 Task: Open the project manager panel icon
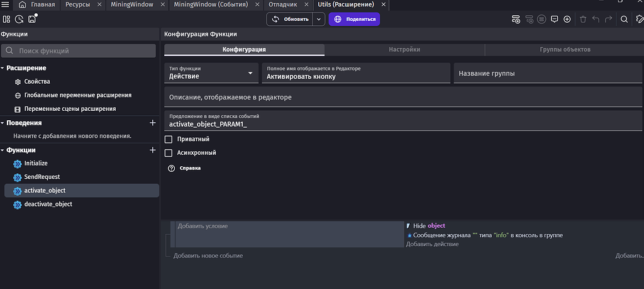point(6,19)
